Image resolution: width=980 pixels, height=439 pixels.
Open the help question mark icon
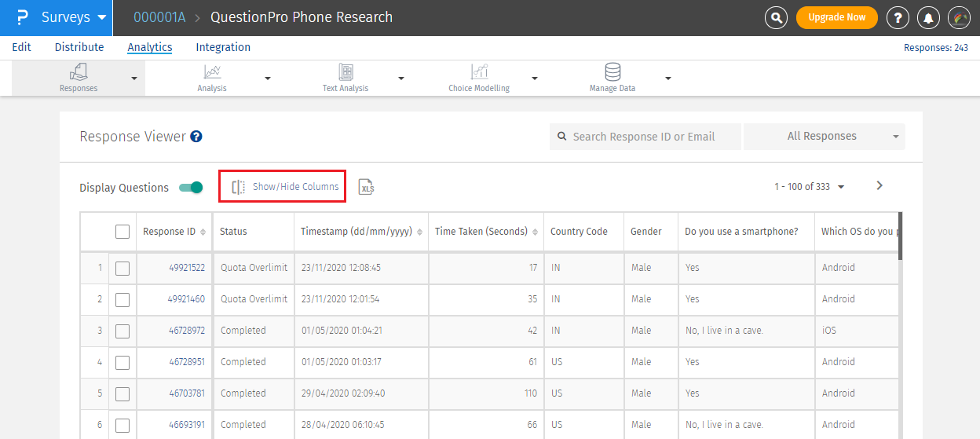click(898, 17)
